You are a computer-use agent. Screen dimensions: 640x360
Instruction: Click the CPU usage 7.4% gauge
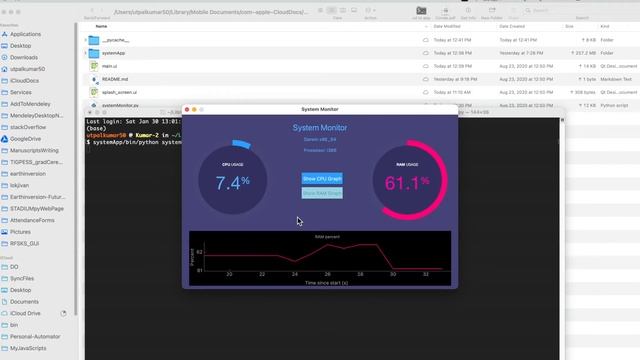coord(233,180)
